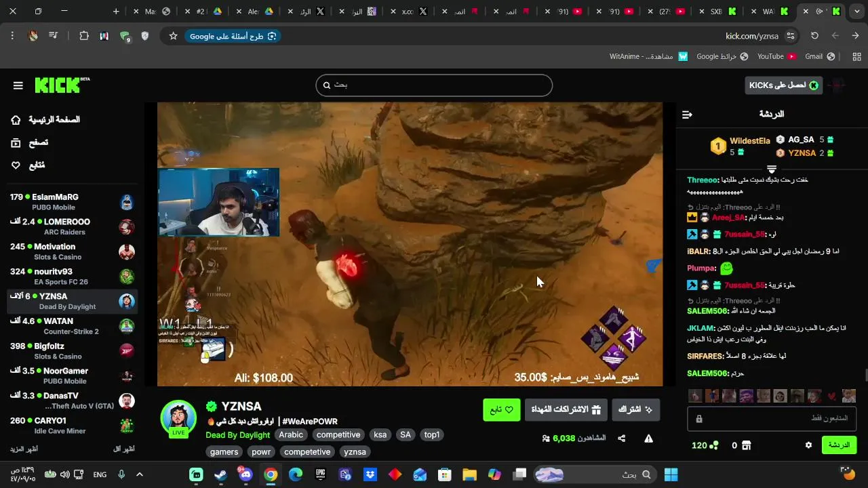This screenshot has width=868, height=488.
Task: Open site info icon in address bar
Action: coord(791,36)
